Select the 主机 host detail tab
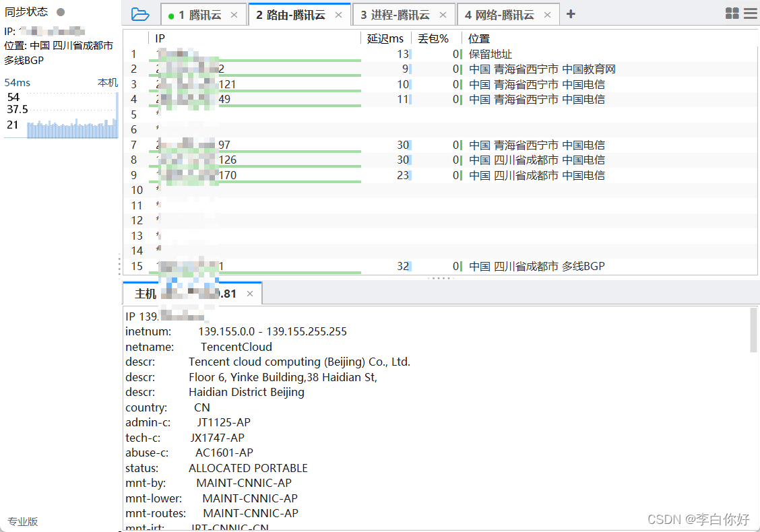Screen dimensions: 760x532 tap(193, 294)
